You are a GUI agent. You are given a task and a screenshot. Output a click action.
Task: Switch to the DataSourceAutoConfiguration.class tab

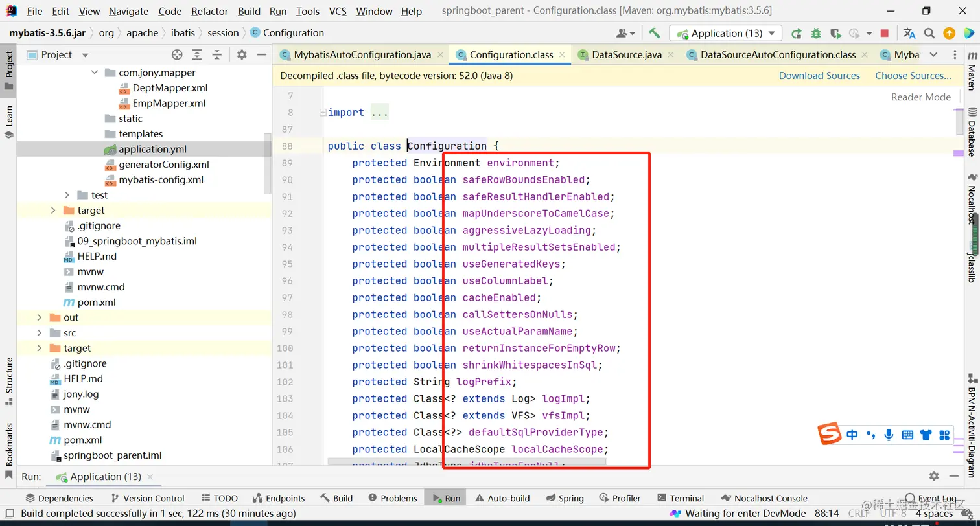[778, 55]
